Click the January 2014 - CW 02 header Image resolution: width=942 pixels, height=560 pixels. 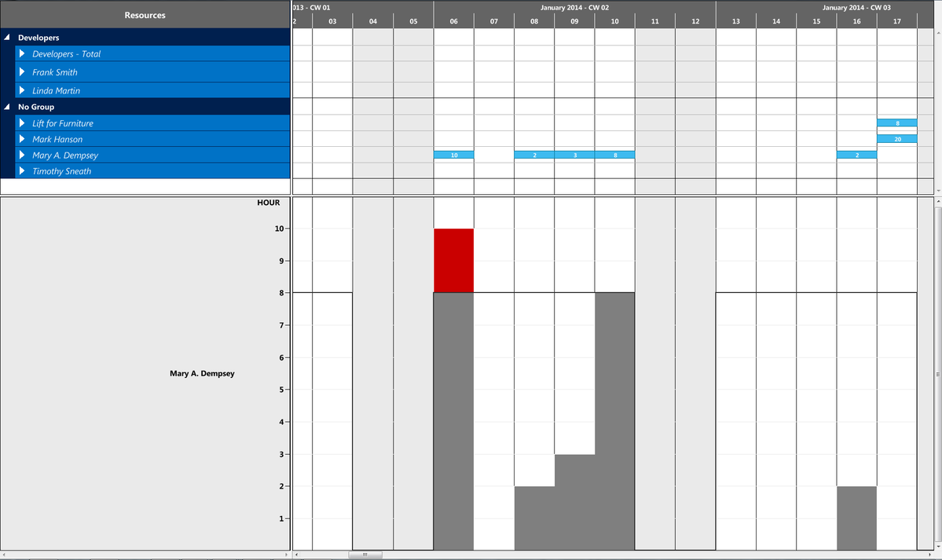coord(574,7)
